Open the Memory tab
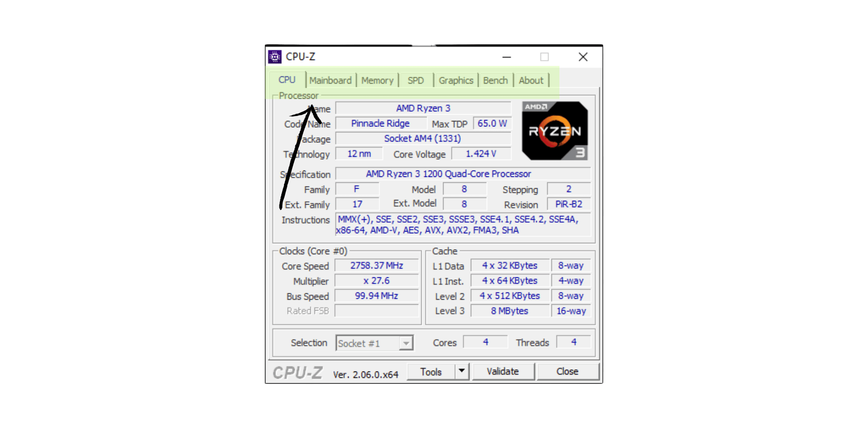This screenshot has height=442, width=868. point(377,80)
